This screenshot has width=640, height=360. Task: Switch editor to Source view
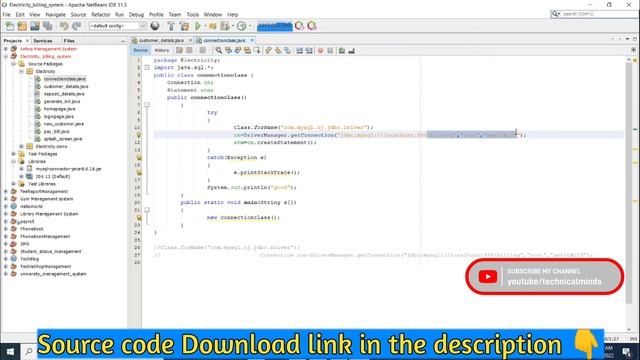point(140,51)
